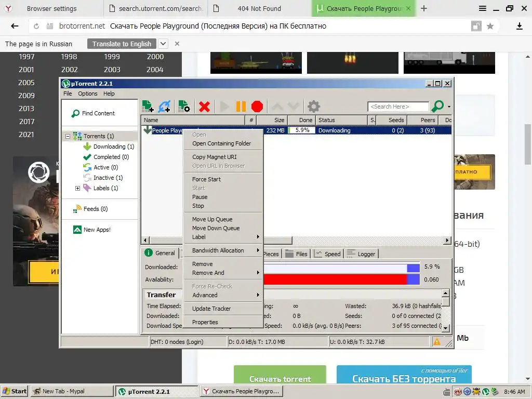Viewport: 532px width, 399px height.
Task: Open a new browser tab with plus
Action: point(424,8)
